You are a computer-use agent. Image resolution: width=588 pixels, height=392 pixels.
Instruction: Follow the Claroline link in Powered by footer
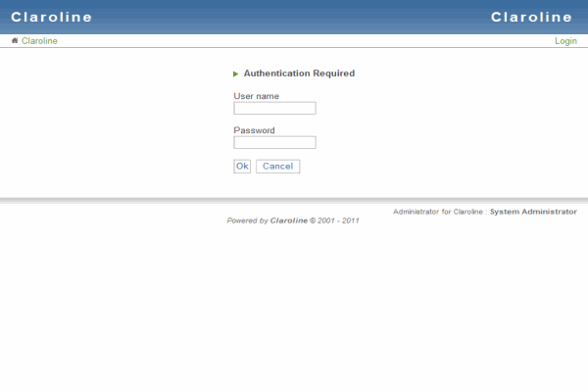point(289,221)
